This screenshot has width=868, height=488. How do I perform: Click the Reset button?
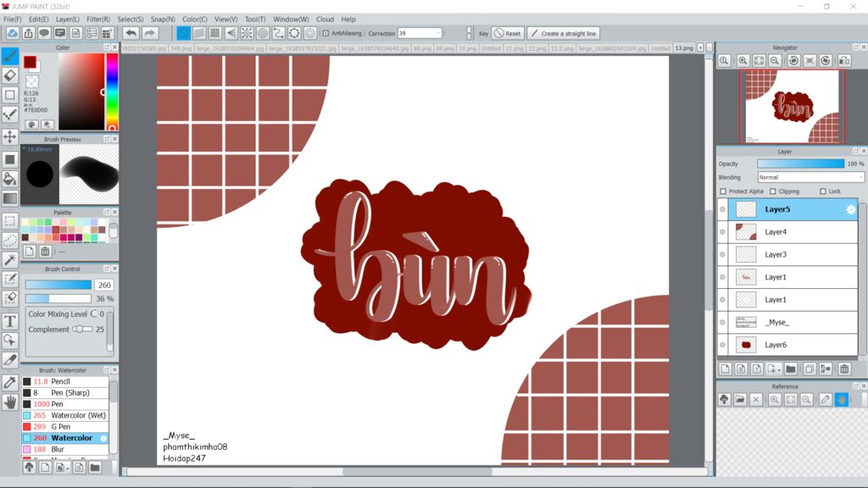507,33
